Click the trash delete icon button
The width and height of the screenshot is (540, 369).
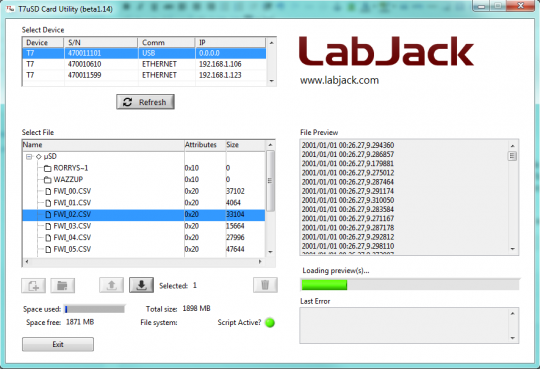tap(265, 285)
